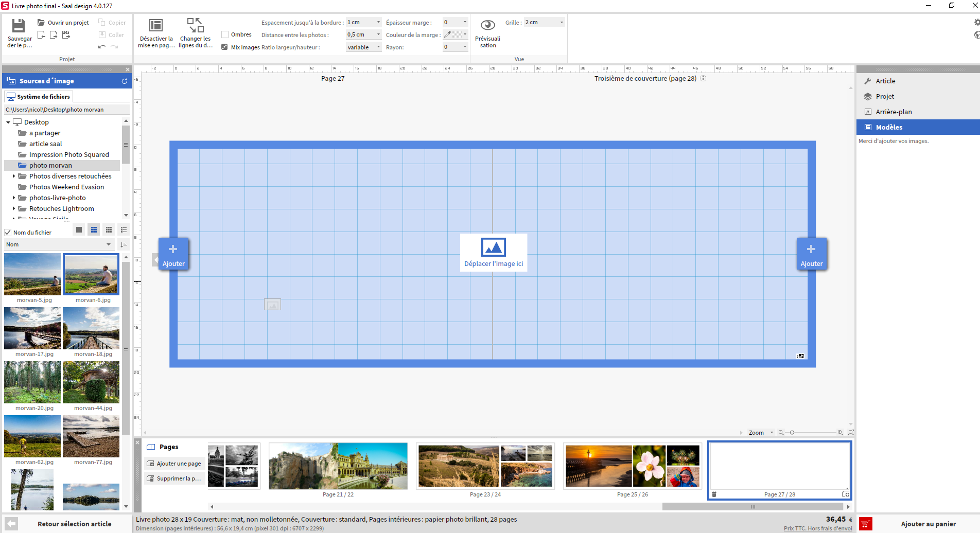Image resolution: width=980 pixels, height=533 pixels.
Task: Switch to single large thumbnail view
Action: pyautogui.click(x=79, y=230)
